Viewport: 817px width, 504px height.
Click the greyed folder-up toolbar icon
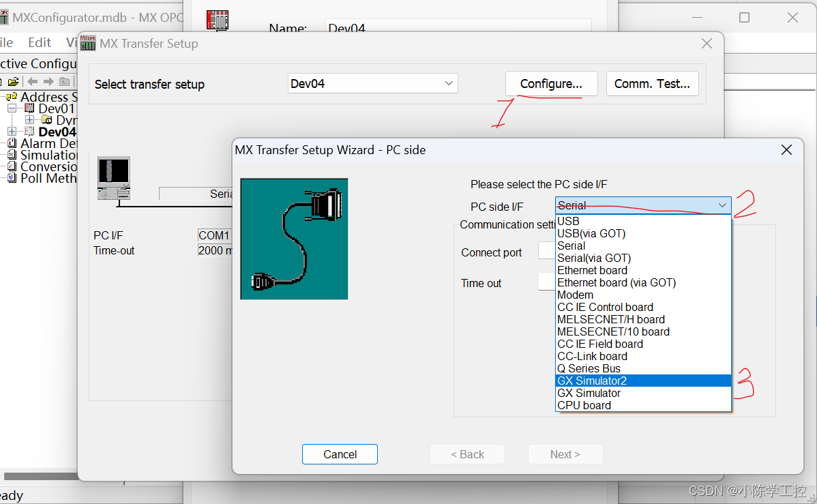pyautogui.click(x=65, y=81)
